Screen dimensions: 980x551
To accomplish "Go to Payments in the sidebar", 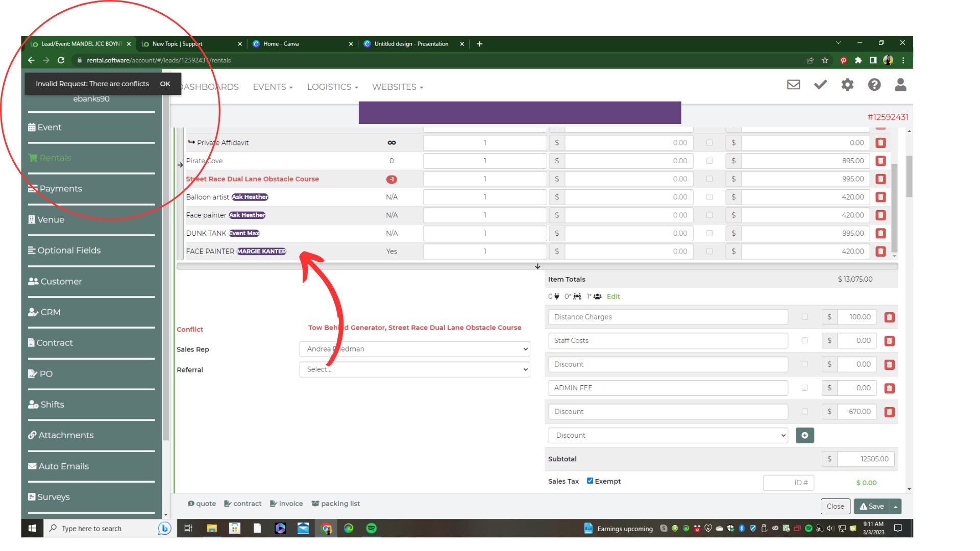I will tap(60, 189).
